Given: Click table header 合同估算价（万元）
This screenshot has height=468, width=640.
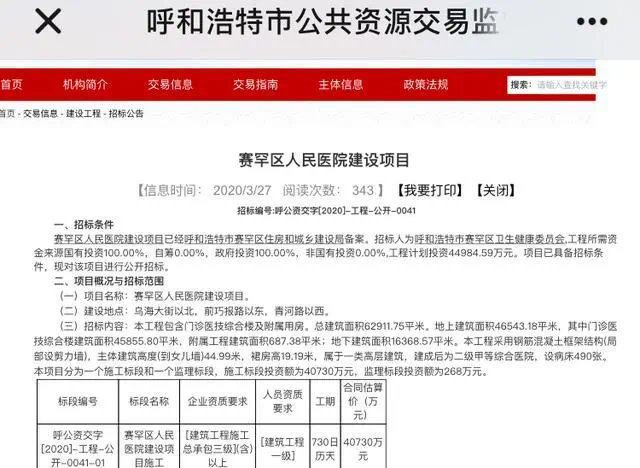Looking at the screenshot, I should 363,401.
